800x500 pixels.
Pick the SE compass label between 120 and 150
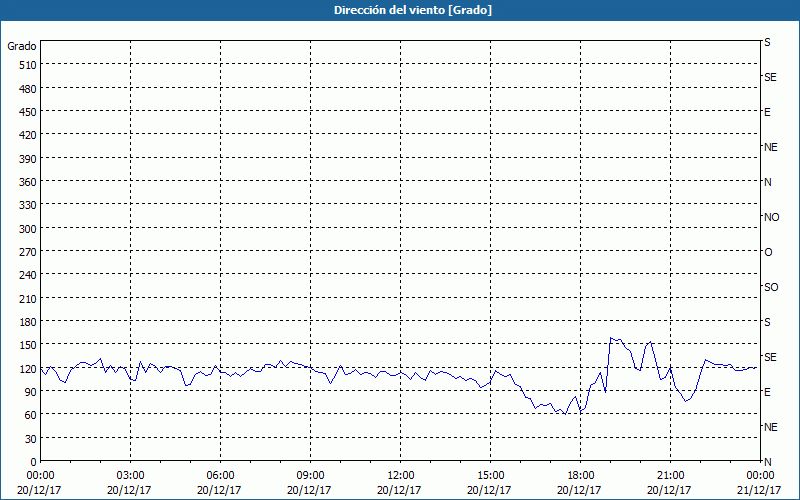[x=770, y=357]
